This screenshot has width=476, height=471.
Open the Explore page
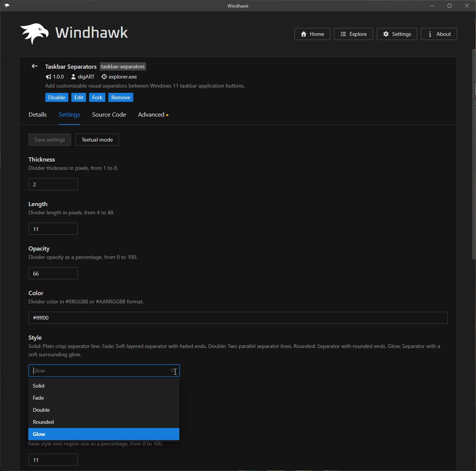pyautogui.click(x=353, y=34)
